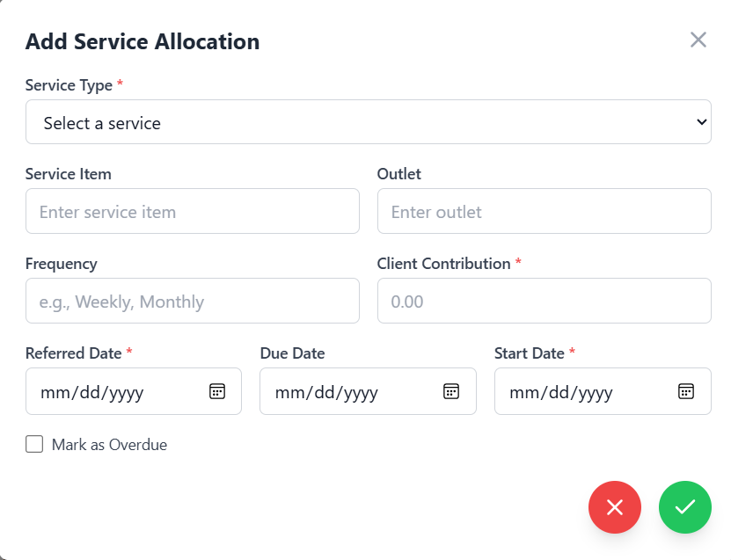The width and height of the screenshot is (731, 560).
Task: Click the Frequency field label
Action: [61, 264]
